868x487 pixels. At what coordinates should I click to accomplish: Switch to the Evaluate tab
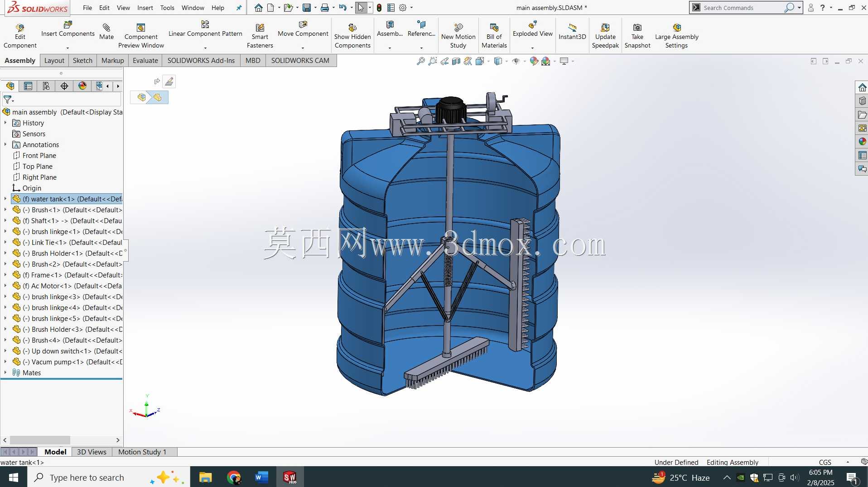(145, 61)
